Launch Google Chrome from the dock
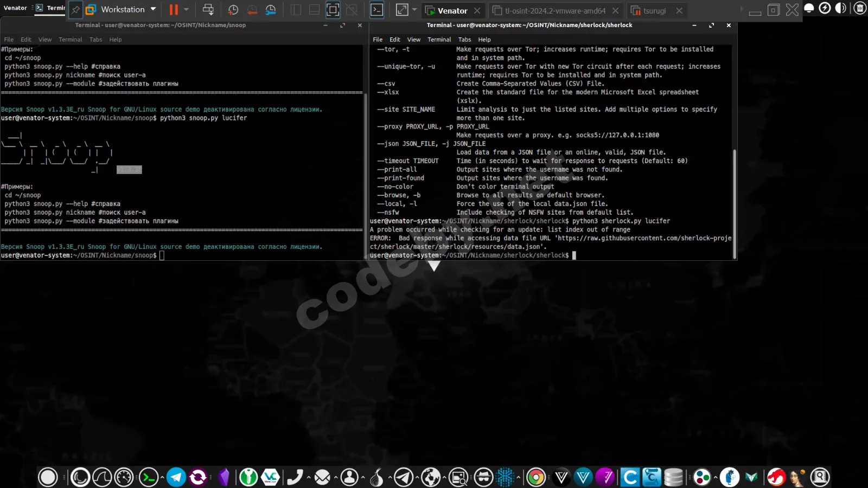868x488 pixels. pyautogui.click(x=536, y=477)
